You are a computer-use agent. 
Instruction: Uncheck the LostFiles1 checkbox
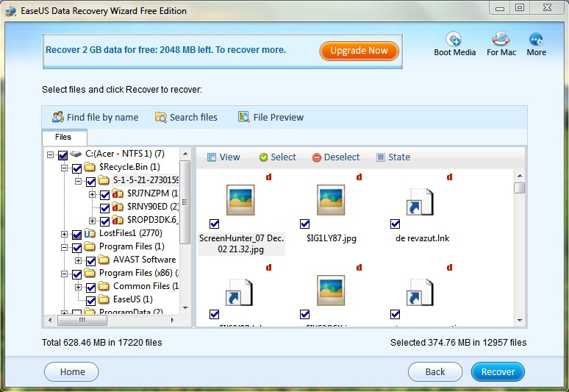click(76, 235)
